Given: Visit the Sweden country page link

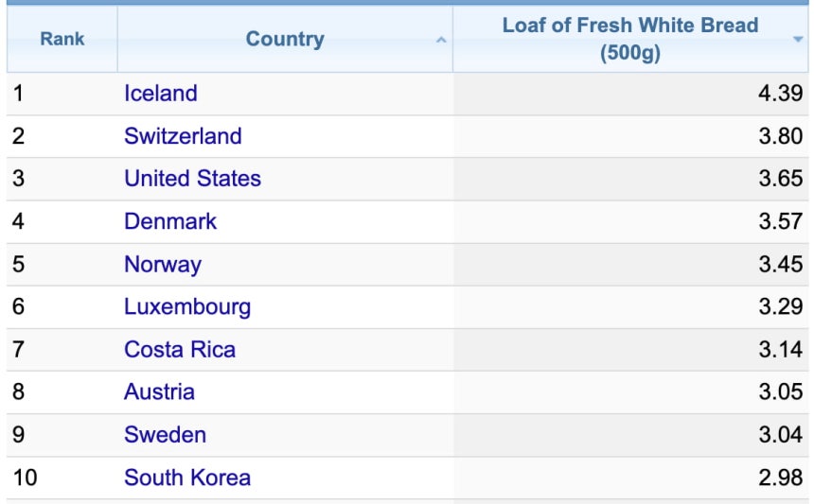Looking at the screenshot, I should click(x=165, y=435).
